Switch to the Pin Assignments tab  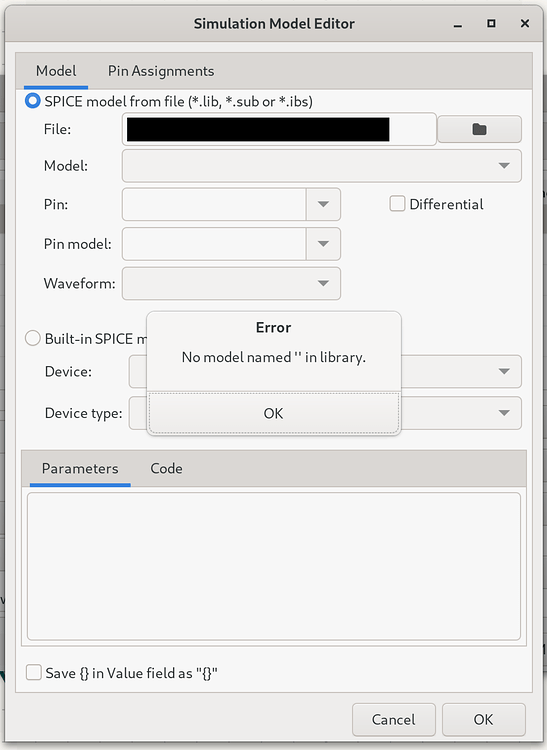(161, 71)
